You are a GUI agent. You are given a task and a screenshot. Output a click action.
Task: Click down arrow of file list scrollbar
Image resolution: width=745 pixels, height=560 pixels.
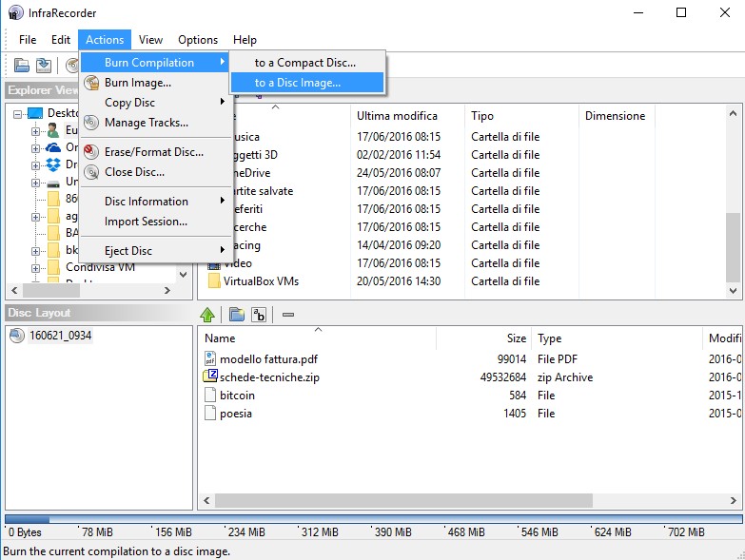coord(733,290)
